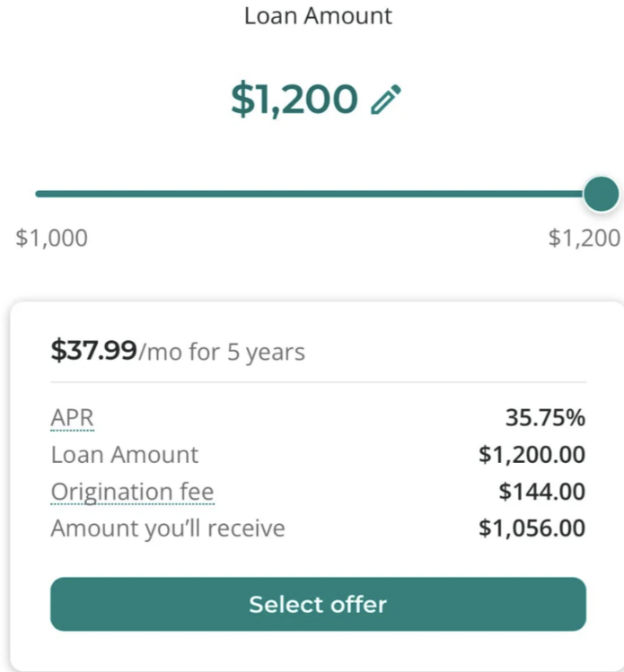Click the $1,000 minimum label under slider
The height and width of the screenshot is (672, 624).
(x=52, y=238)
